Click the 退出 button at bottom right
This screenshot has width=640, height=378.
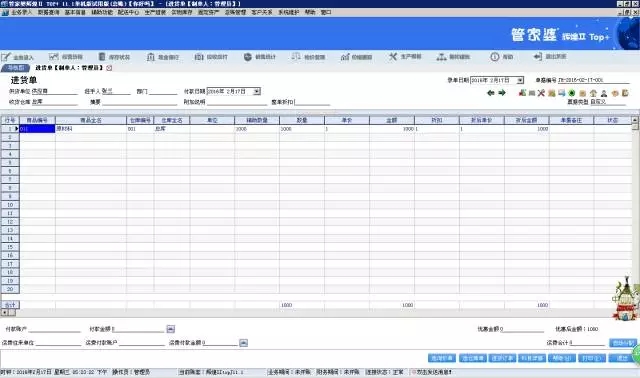tap(621, 358)
